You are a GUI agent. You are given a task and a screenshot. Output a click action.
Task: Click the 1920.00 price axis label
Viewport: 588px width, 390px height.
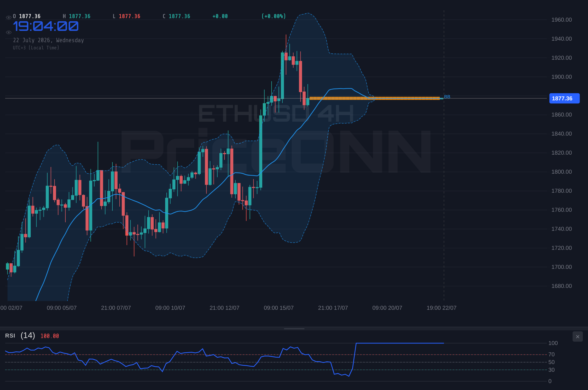(x=562, y=58)
